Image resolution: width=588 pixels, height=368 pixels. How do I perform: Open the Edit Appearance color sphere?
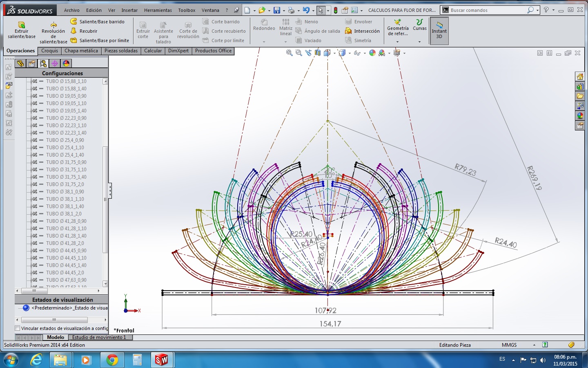pos(372,53)
